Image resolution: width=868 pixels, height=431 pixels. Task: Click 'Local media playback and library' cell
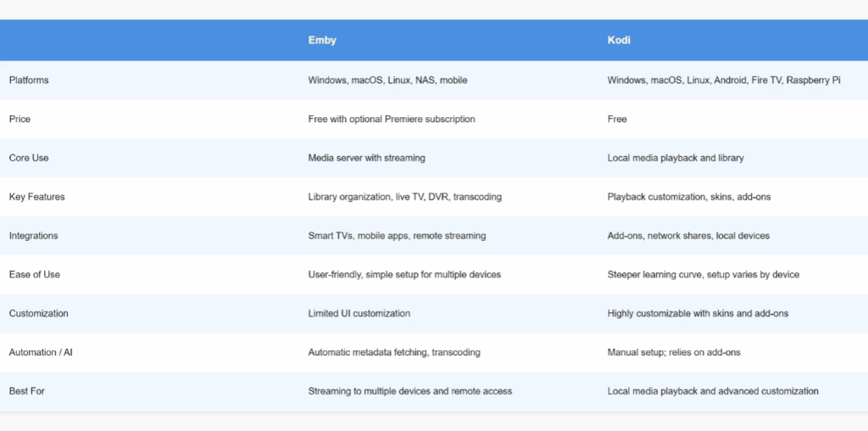coord(676,158)
